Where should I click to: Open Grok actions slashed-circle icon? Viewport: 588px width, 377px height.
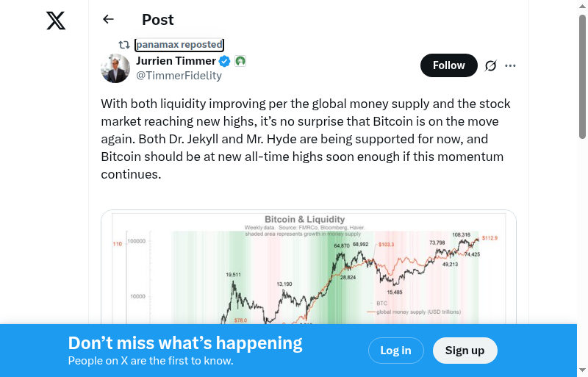tap(491, 65)
